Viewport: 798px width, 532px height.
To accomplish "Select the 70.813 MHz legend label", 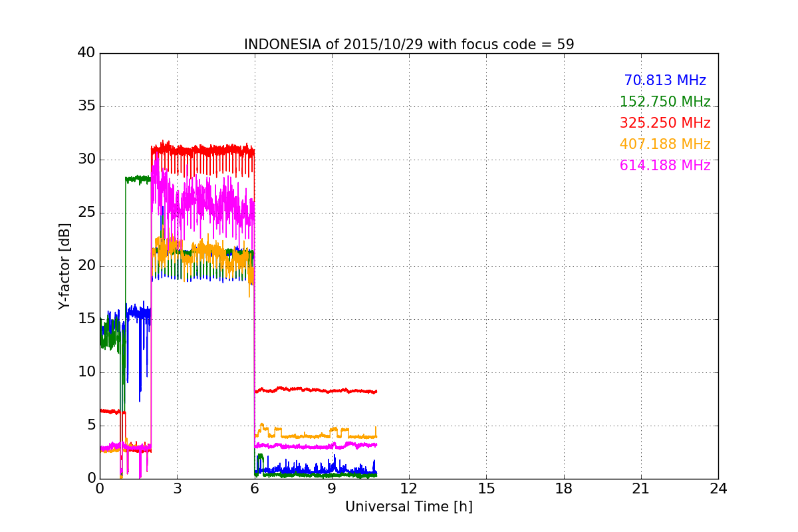I will 665,80.
